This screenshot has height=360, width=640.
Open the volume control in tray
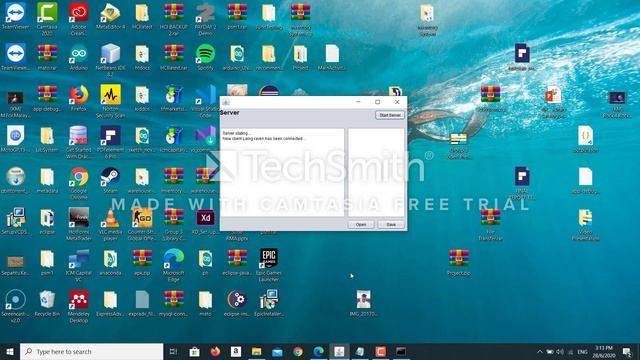[560, 351]
